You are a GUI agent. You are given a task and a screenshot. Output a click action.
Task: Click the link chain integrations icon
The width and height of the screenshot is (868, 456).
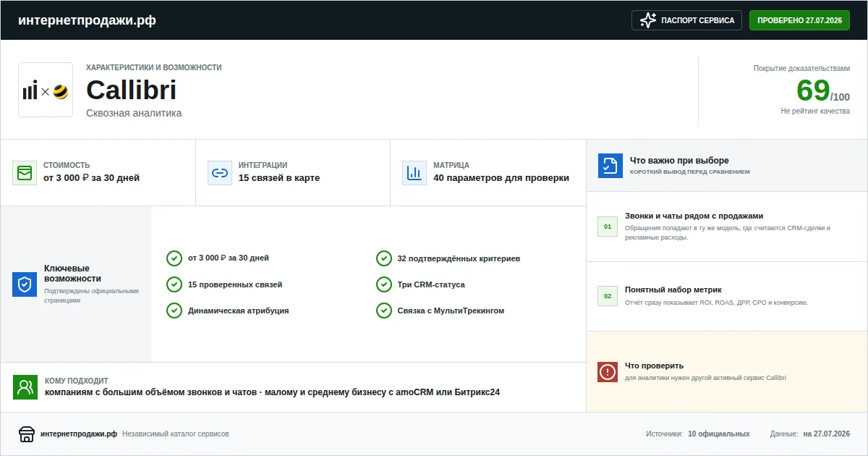click(x=220, y=173)
